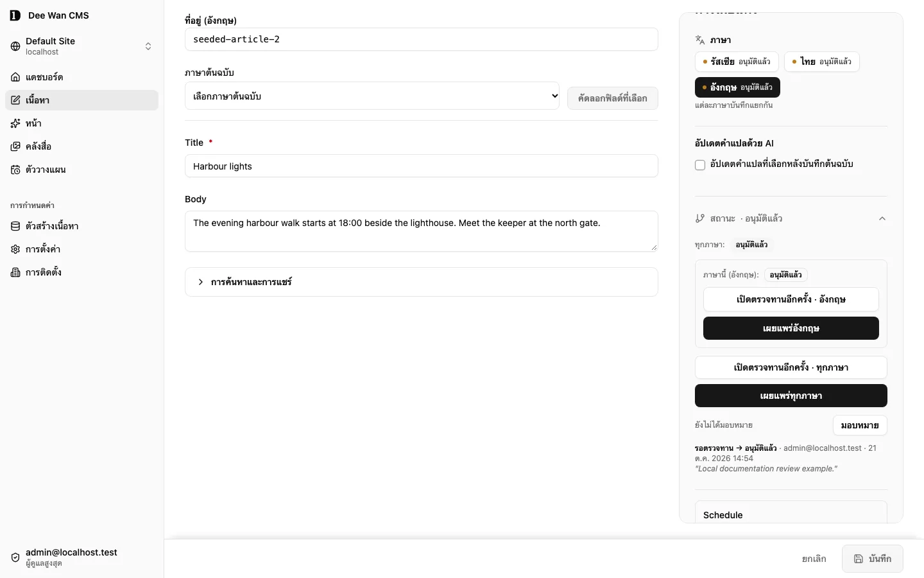Click the translate icon beside ภาษา
924x578 pixels.
click(x=700, y=40)
